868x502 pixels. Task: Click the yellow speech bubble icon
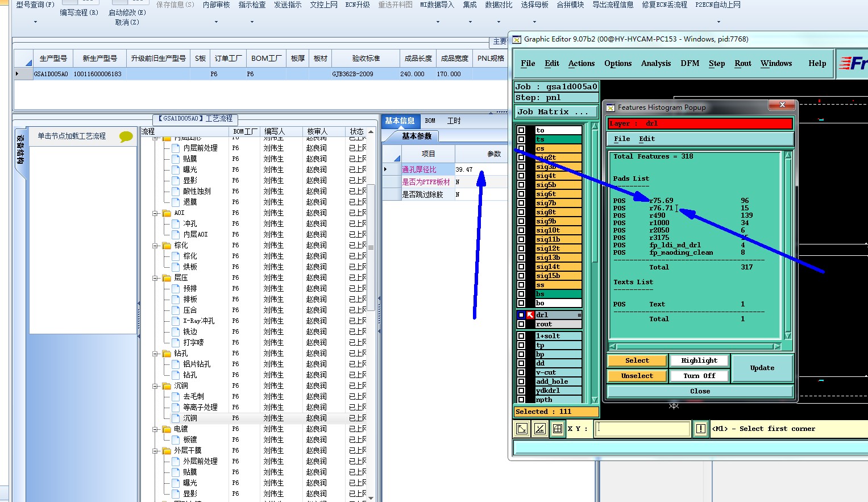point(126,136)
